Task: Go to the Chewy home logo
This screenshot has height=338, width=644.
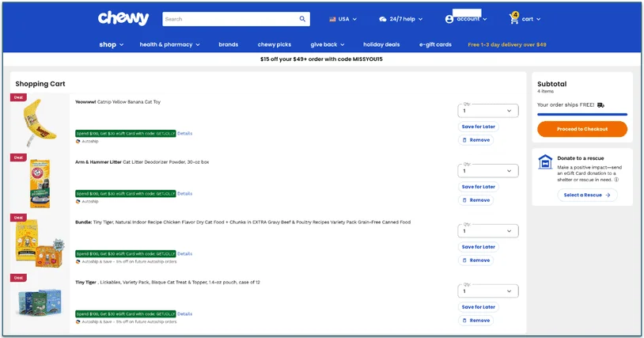Action: point(123,18)
